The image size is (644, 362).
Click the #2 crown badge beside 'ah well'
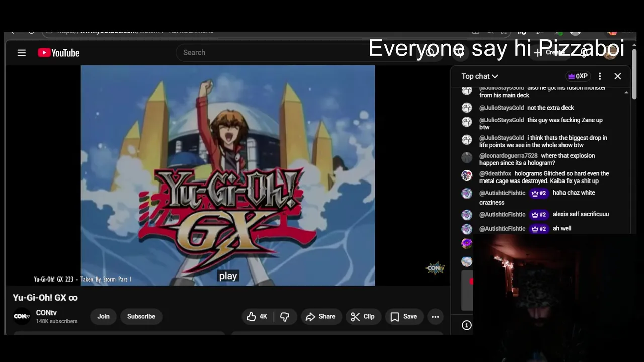(539, 229)
